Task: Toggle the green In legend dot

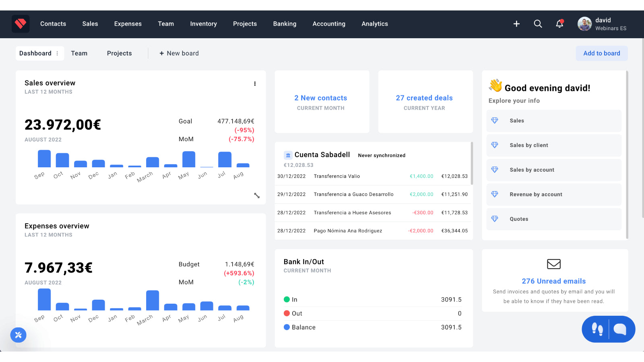Action: 287,299
